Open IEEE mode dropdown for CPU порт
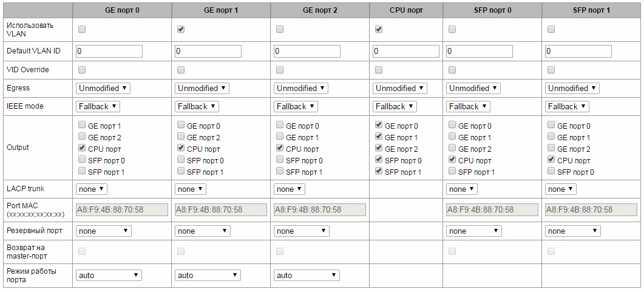The image size is (644, 292). click(x=395, y=106)
